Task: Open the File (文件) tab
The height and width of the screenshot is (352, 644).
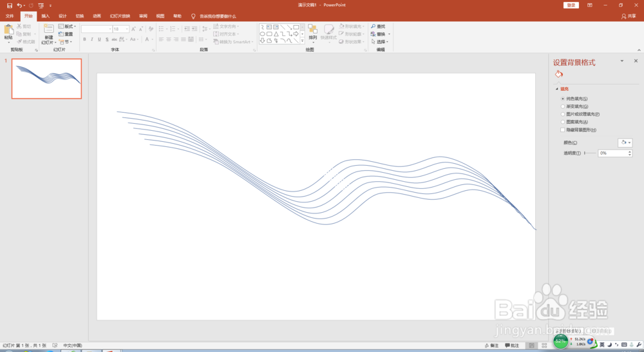Action: [x=10, y=16]
